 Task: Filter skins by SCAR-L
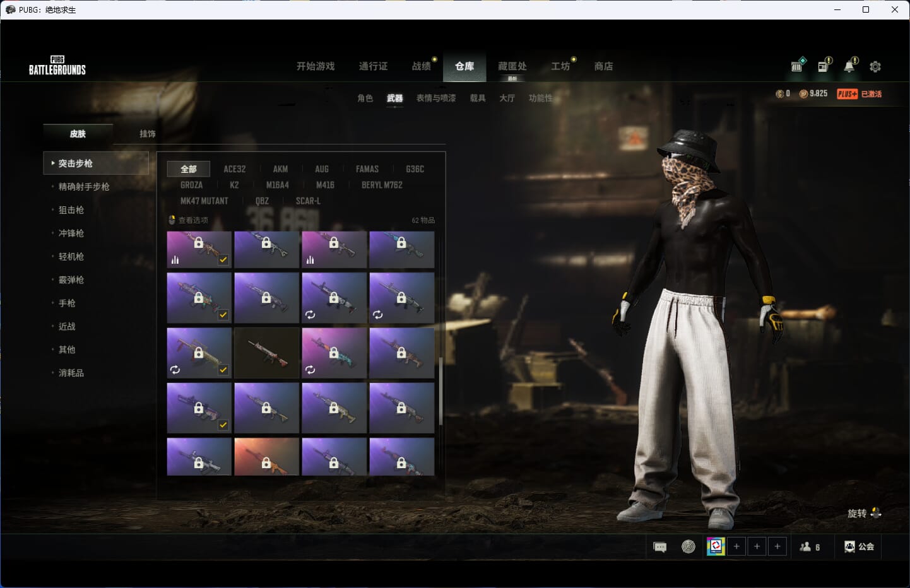click(x=308, y=201)
